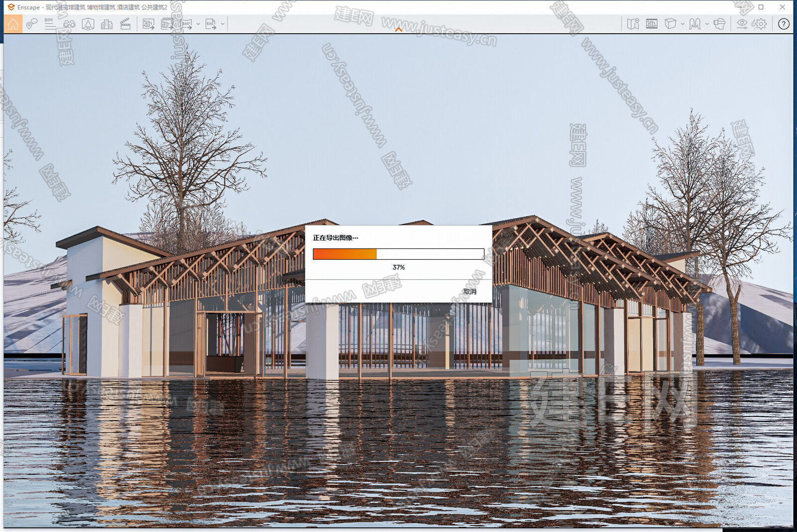Viewport: 797px width, 532px height.
Task: Open the video editor clapperboard icon
Action: coord(126,24)
